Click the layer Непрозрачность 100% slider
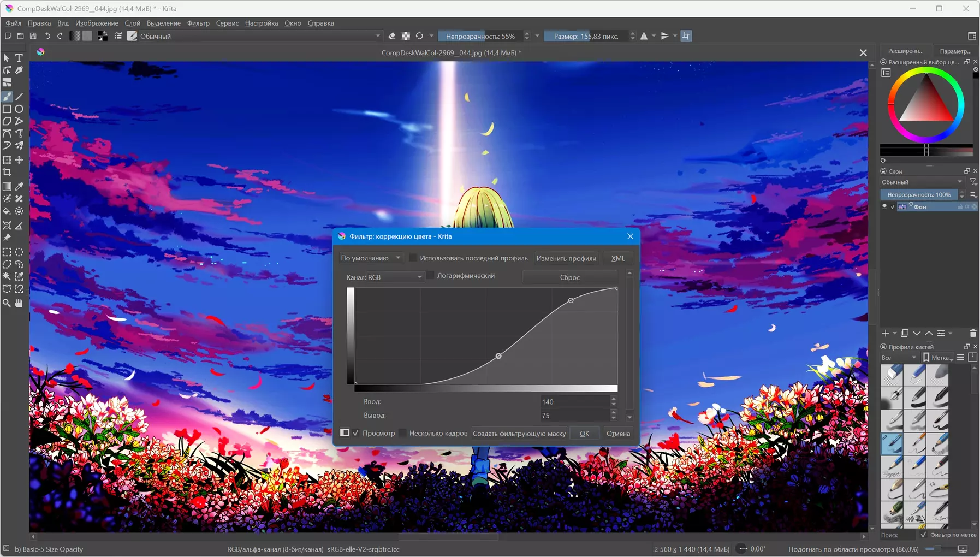 (x=919, y=194)
